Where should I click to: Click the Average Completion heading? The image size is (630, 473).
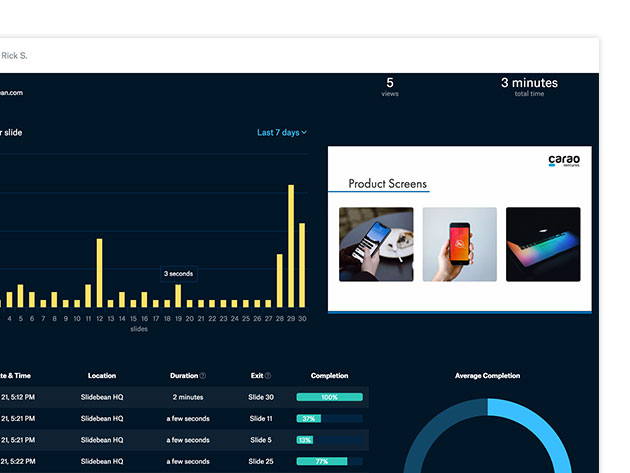pyautogui.click(x=487, y=375)
